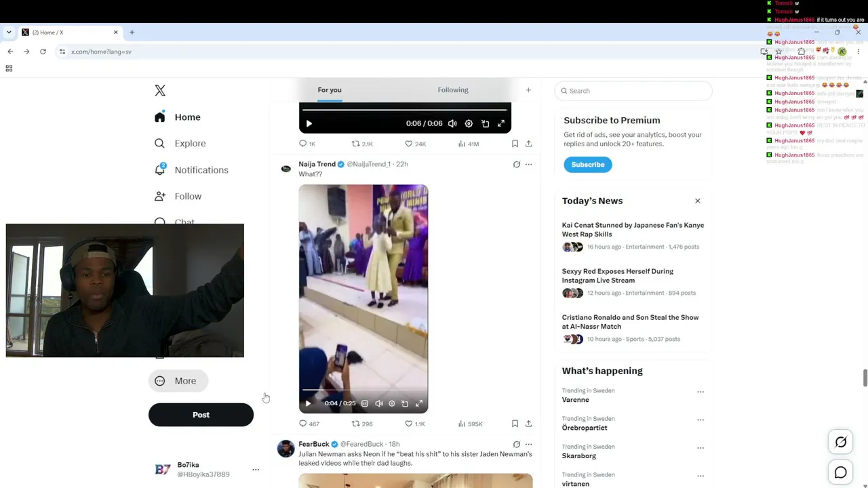
Task: Reply to Naija Trend post with 467 replies
Action: click(x=309, y=424)
